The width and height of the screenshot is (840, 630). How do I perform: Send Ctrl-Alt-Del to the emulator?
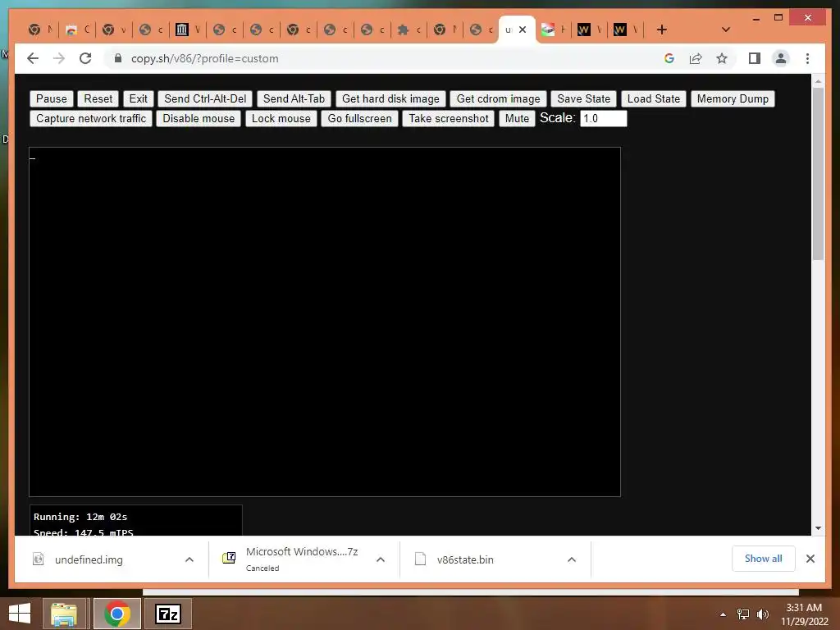(x=205, y=98)
